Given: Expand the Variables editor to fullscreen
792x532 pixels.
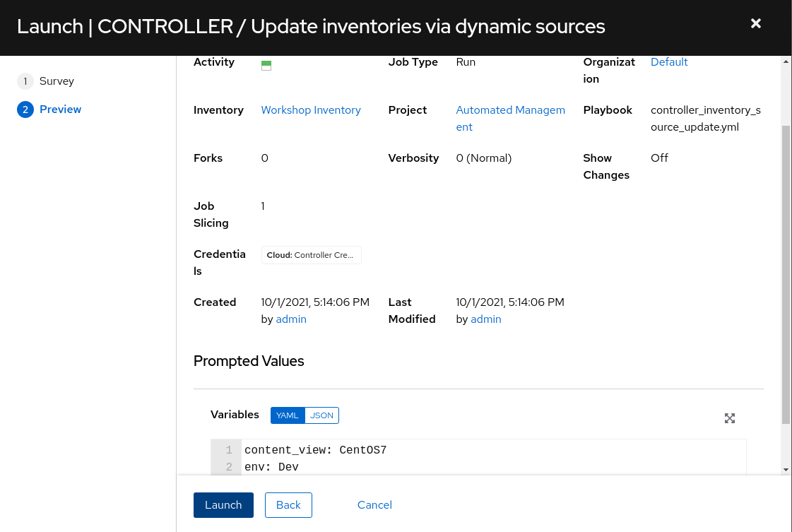Looking at the screenshot, I should [x=729, y=418].
